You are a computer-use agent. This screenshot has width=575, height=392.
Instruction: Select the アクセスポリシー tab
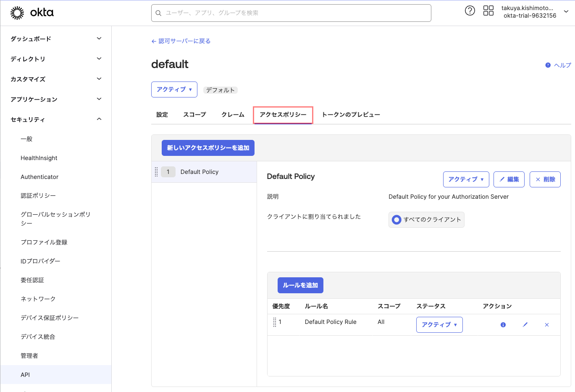click(283, 115)
